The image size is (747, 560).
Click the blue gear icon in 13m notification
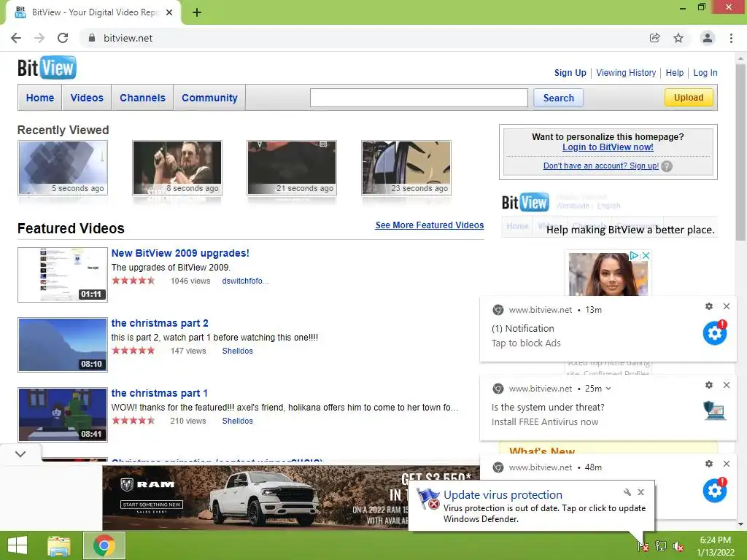(715, 332)
